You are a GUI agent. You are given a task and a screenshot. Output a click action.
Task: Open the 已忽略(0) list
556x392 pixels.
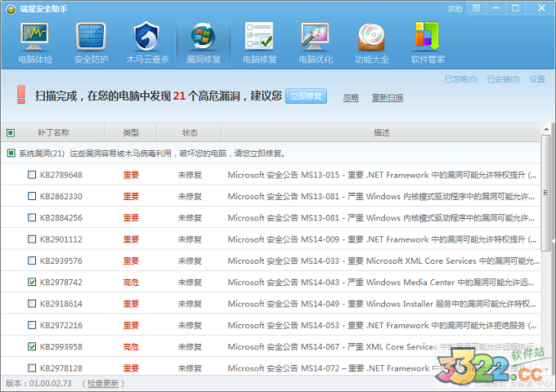pyautogui.click(x=461, y=79)
